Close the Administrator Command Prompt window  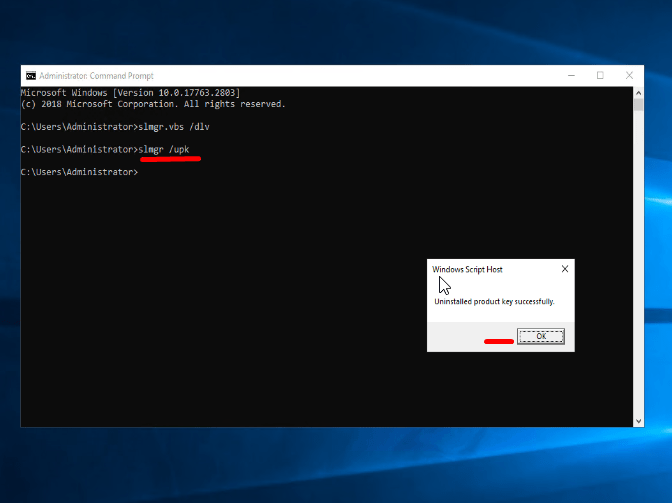pyautogui.click(x=630, y=76)
